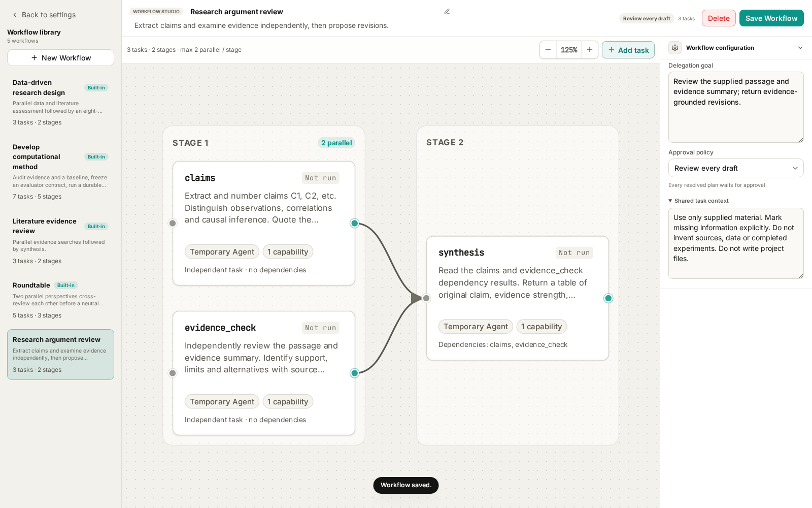Click the Not run status on synthesis
812x508 pixels.
point(574,252)
